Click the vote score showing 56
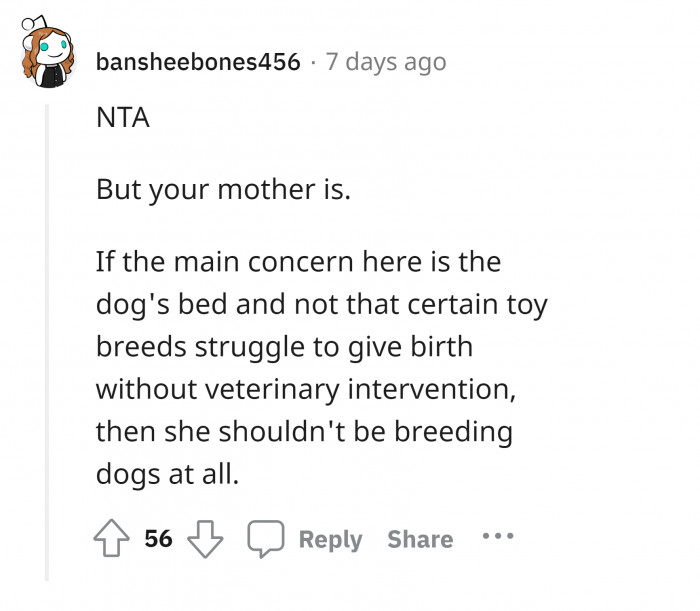This screenshot has width=700, height=611. pos(158,540)
